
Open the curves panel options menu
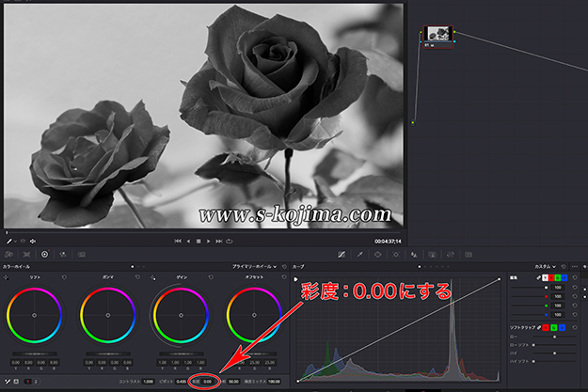tap(575, 266)
